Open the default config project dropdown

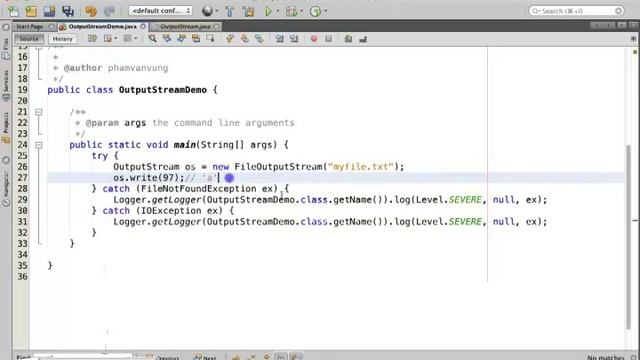[160, 11]
